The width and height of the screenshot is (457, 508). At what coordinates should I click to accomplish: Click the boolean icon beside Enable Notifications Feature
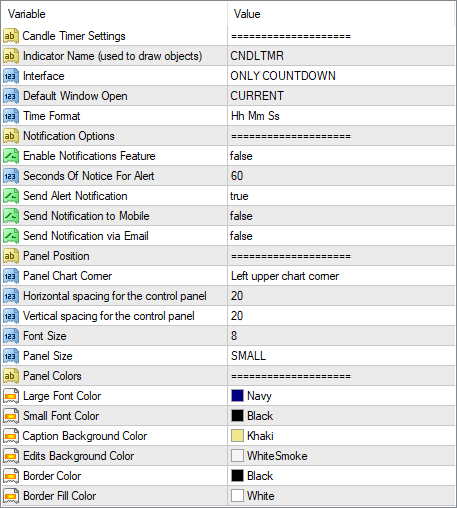pos(11,156)
